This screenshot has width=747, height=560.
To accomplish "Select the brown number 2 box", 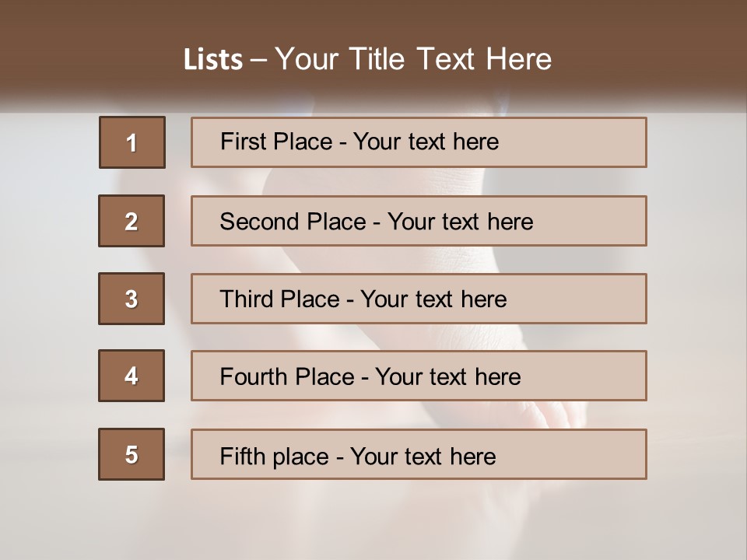I will 132,221.
